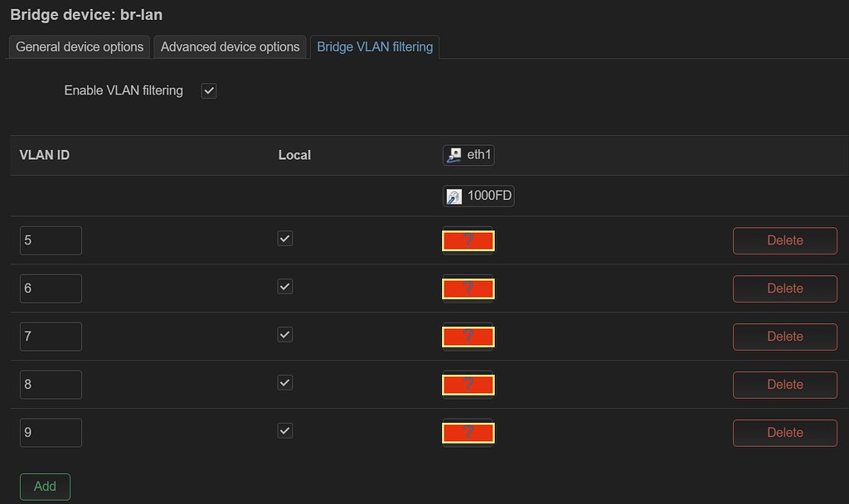Expand eth1 port state selector for VLAN 6
Screen dimensions: 849x504
pyautogui.click(x=468, y=289)
